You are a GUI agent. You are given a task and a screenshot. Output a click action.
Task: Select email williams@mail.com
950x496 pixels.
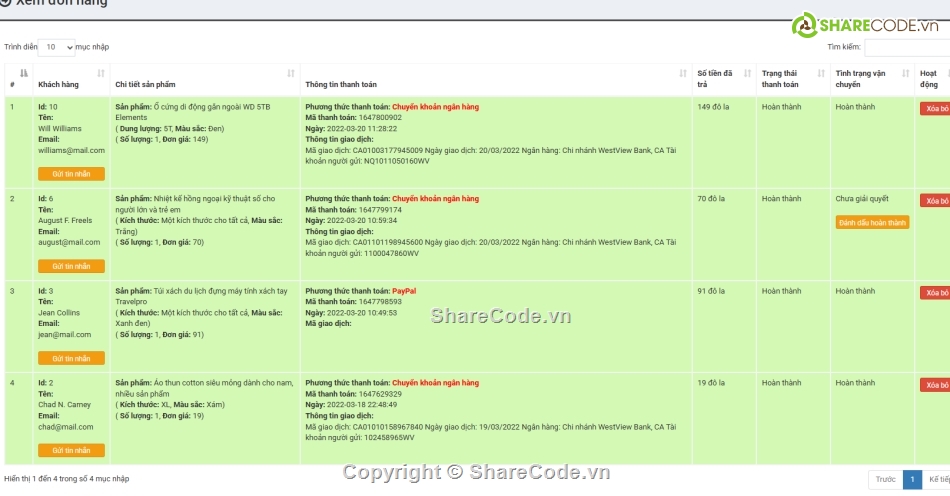coord(71,150)
